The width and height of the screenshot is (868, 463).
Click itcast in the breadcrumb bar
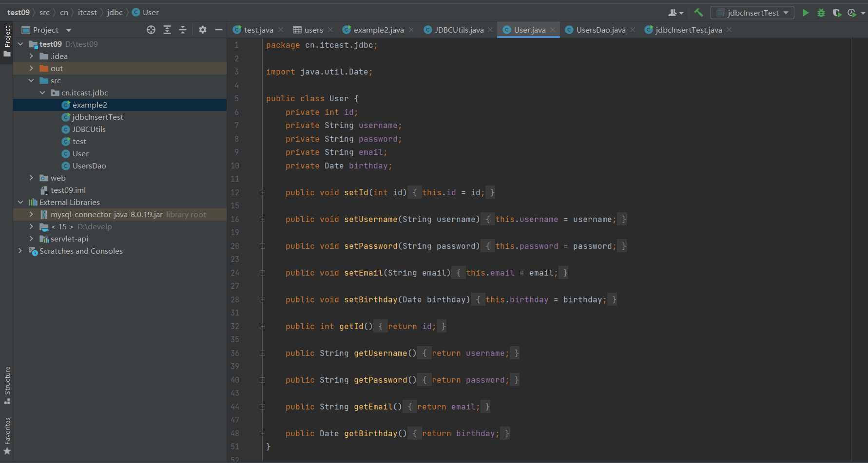click(87, 12)
